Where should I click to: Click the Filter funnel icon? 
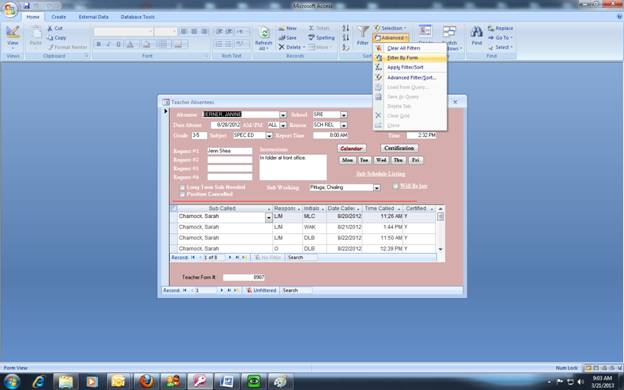click(363, 32)
